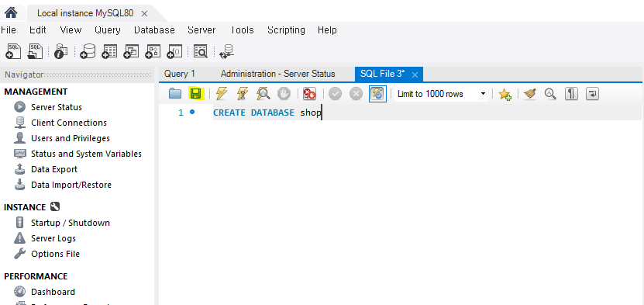This screenshot has width=644, height=305.
Task: Select Local instance MySQL80 connection tab
Action: pyautogui.click(x=85, y=13)
